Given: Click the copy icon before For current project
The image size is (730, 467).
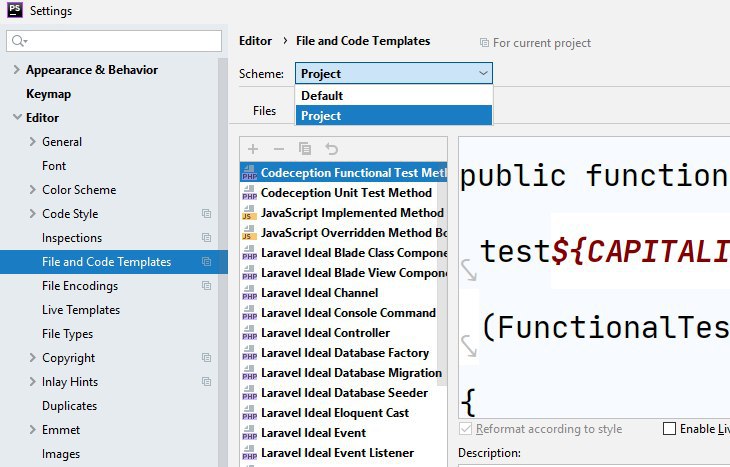Looking at the screenshot, I should (484, 43).
